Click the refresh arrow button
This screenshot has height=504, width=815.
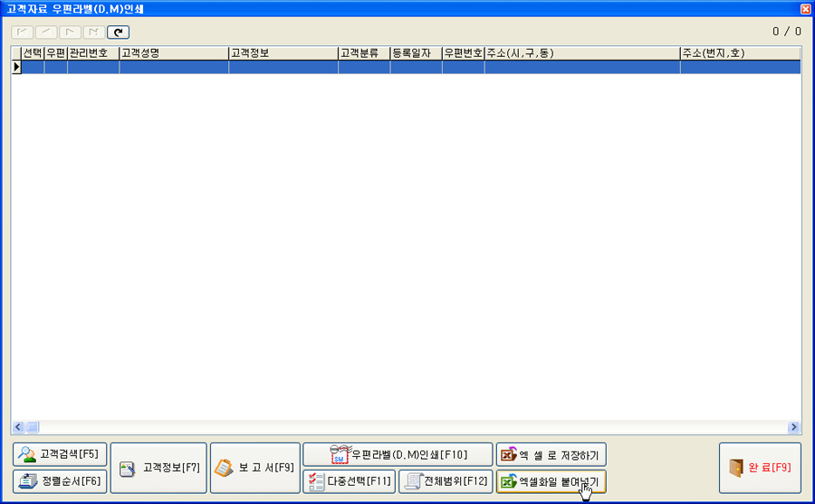point(118,33)
